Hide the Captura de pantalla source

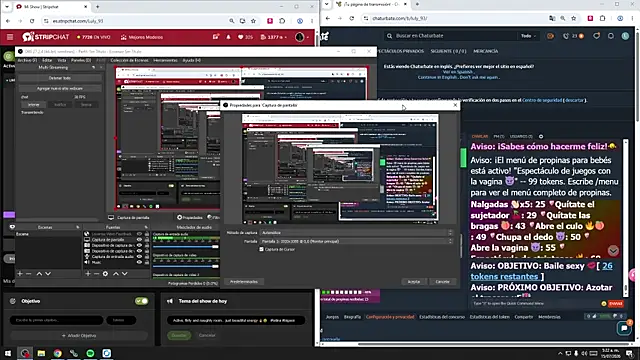tap(140, 240)
